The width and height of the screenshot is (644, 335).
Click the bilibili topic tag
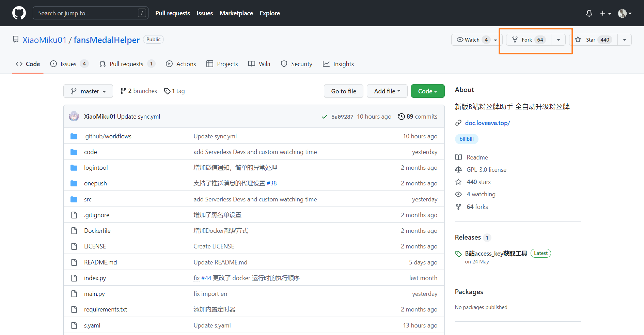(x=466, y=139)
